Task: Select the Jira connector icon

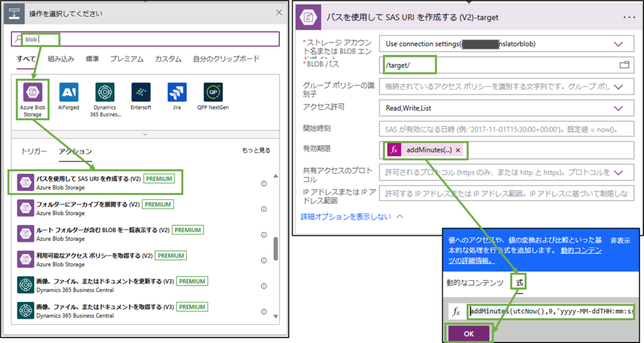Action: coord(177,92)
